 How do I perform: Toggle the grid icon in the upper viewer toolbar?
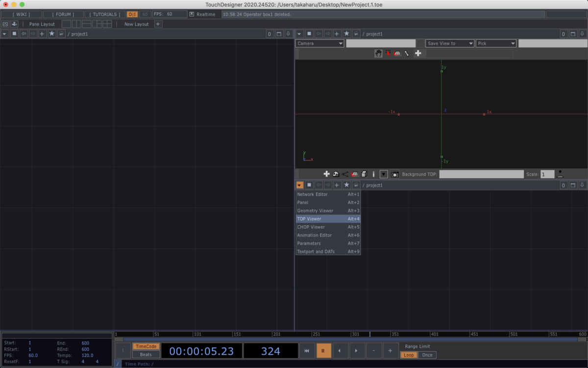pos(397,53)
